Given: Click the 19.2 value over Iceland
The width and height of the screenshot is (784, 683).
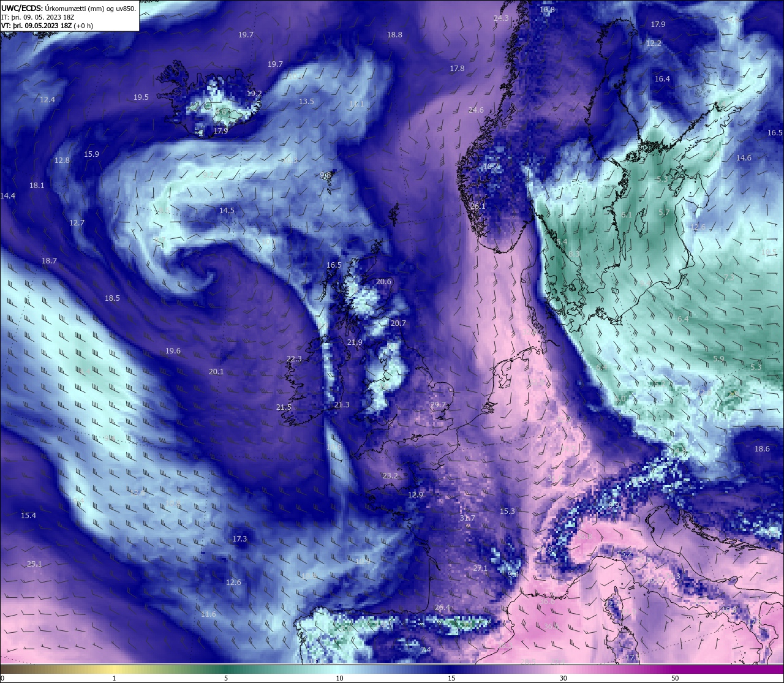Looking at the screenshot, I should tap(254, 94).
